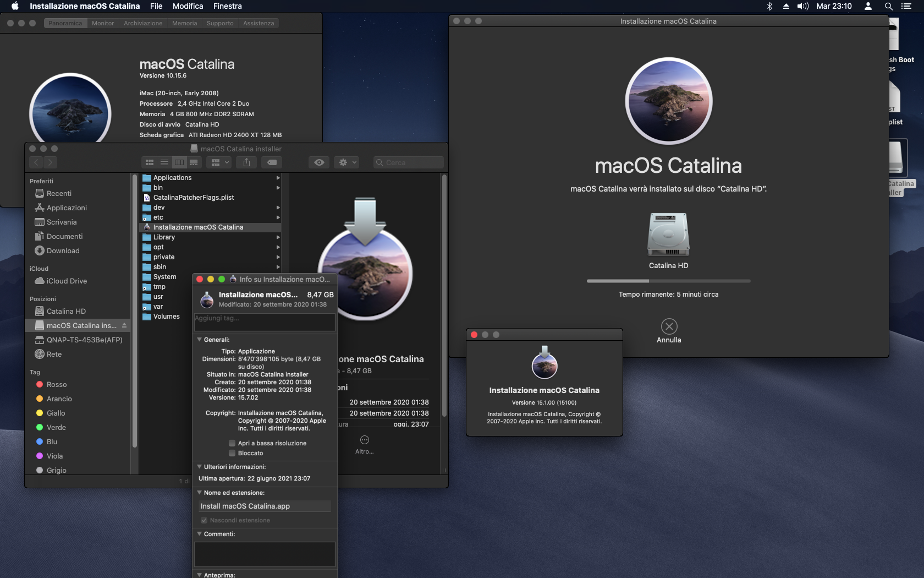Toggle the Bloccato checkbox

[x=232, y=453]
